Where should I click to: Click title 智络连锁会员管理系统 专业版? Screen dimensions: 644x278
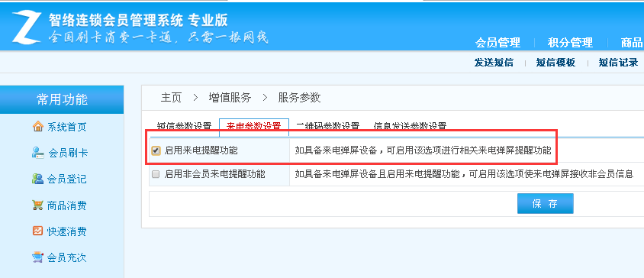[138, 20]
